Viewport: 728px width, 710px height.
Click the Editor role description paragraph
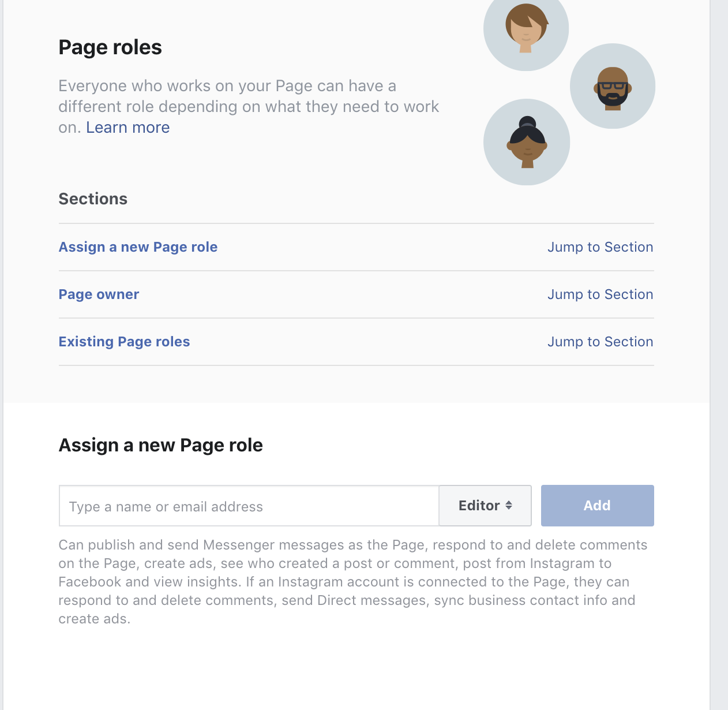[x=353, y=582]
